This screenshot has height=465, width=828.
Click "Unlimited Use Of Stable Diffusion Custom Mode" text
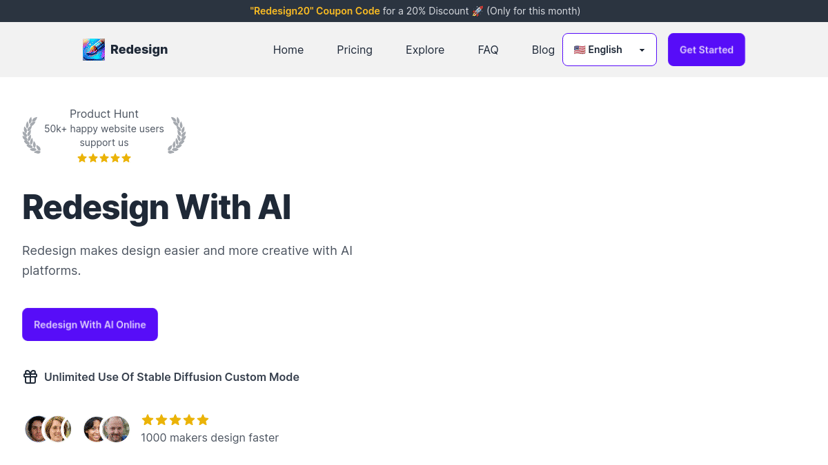pos(172,377)
